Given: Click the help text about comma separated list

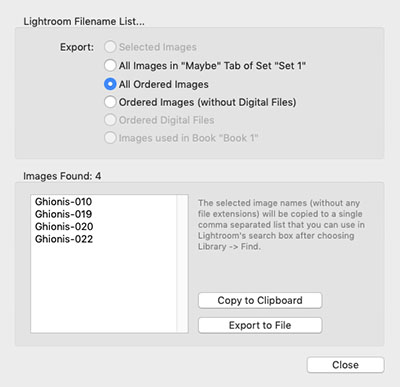Looking at the screenshot, I should [281, 225].
